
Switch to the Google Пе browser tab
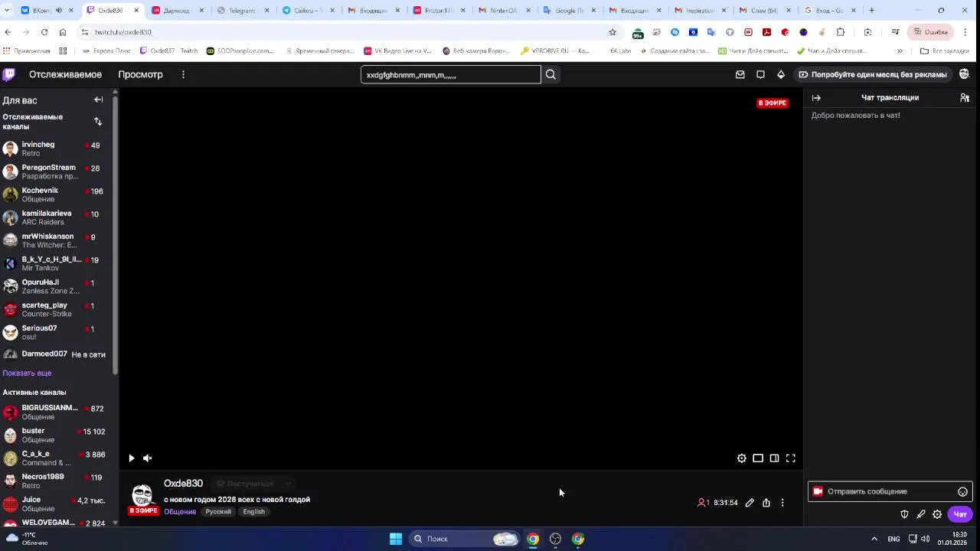[x=570, y=11]
